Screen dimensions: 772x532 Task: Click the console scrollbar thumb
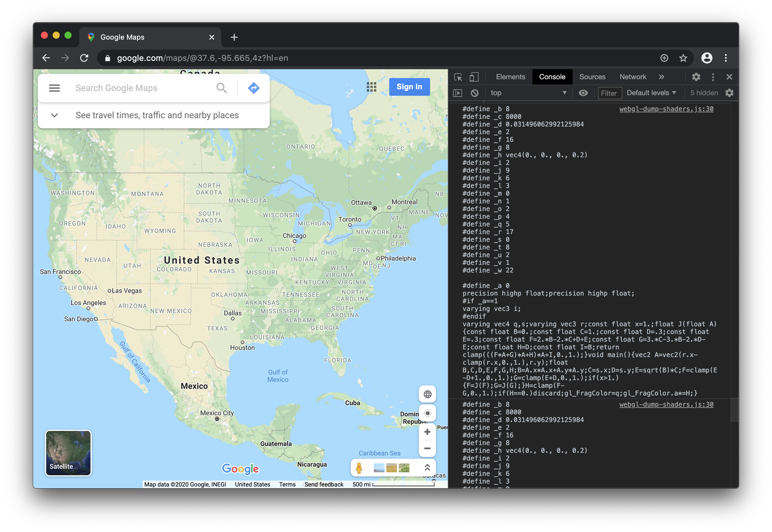[734, 410]
